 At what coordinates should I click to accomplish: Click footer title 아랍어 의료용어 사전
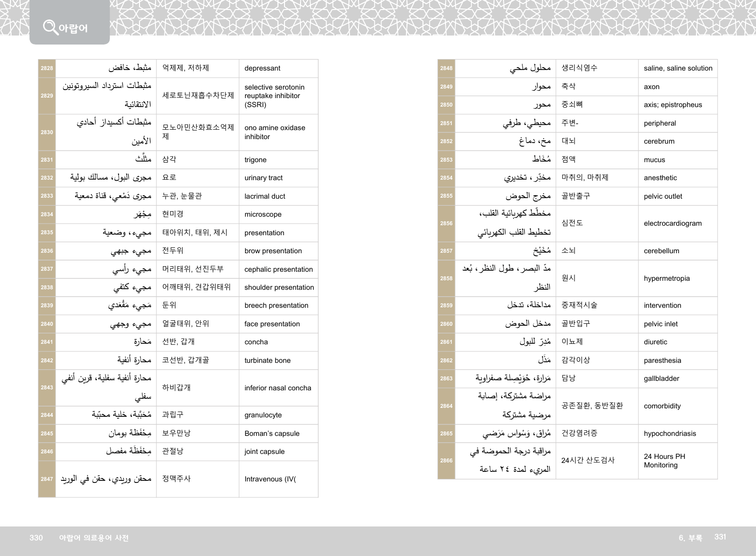93,538
